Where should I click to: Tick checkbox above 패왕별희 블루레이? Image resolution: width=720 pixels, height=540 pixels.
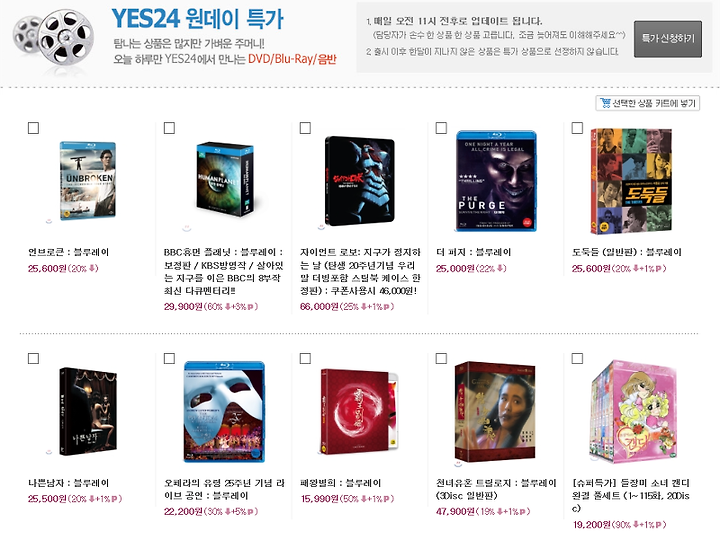(x=305, y=359)
